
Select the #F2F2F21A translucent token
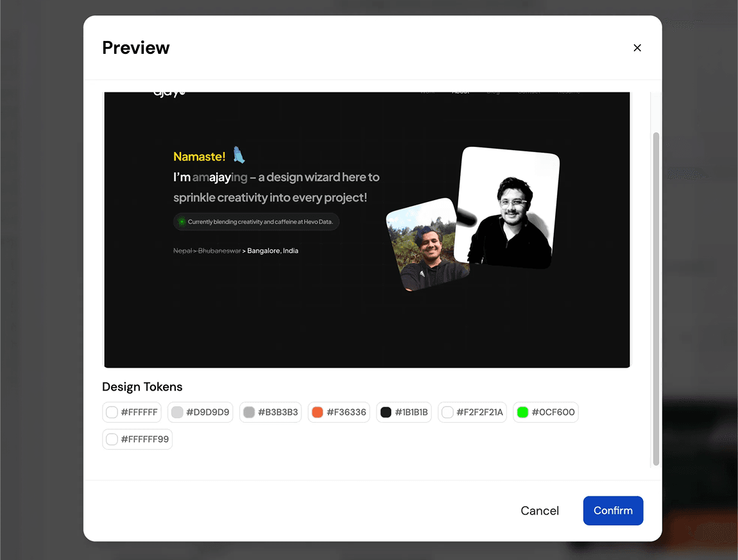(x=472, y=412)
